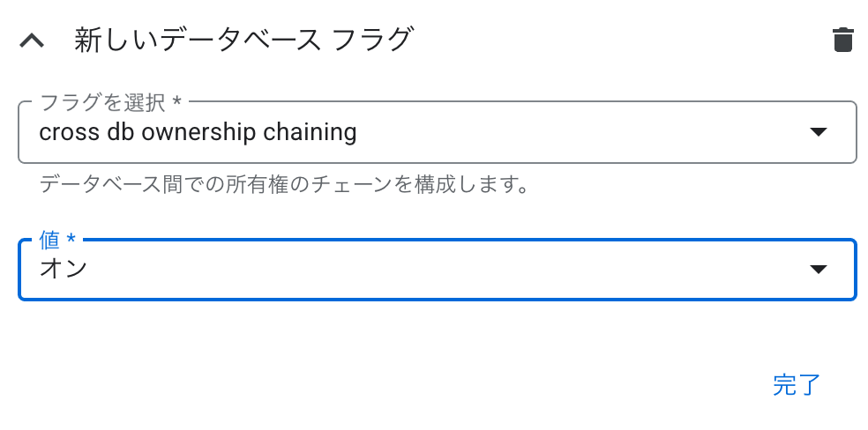868x430 pixels.
Task: Focus the empty area inside 値 field
Action: click(443, 269)
